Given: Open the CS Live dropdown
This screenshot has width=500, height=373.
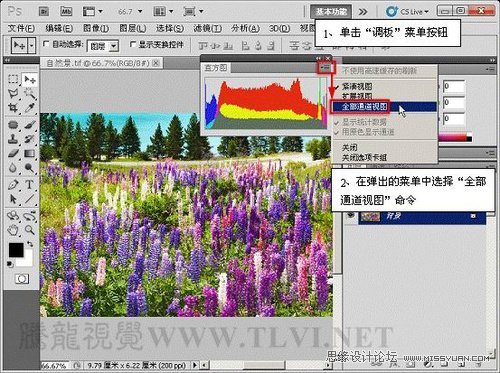Looking at the screenshot, I should [407, 12].
